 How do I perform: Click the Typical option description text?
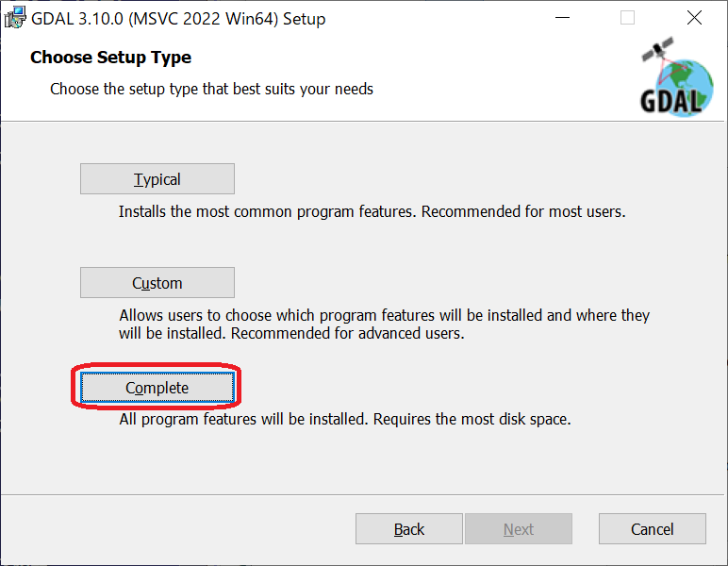[x=372, y=211]
